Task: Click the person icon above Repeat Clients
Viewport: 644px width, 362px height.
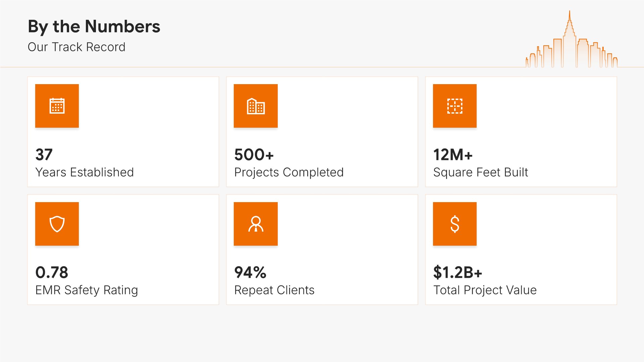Action: [256, 224]
